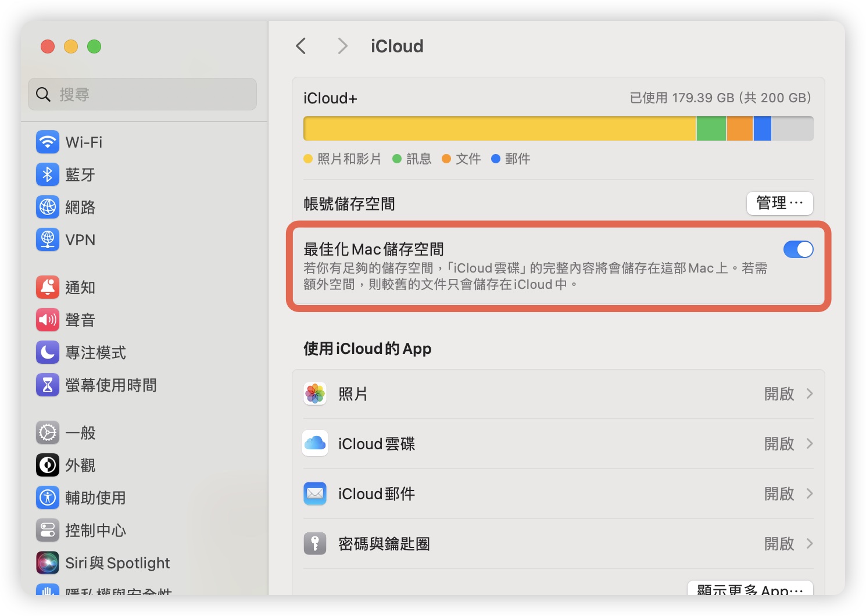Click 已使用 179.39 GB storage text
This screenshot has width=866, height=616.
coord(720,98)
